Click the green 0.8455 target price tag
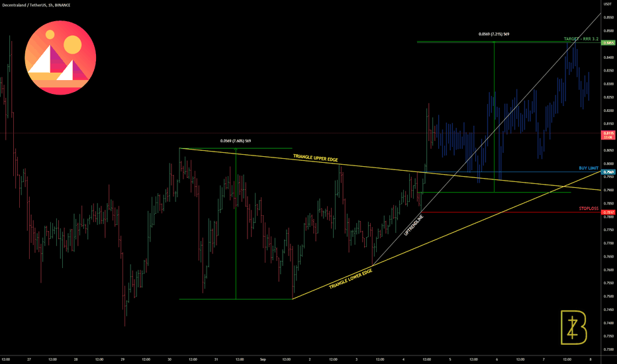 (x=608, y=42)
